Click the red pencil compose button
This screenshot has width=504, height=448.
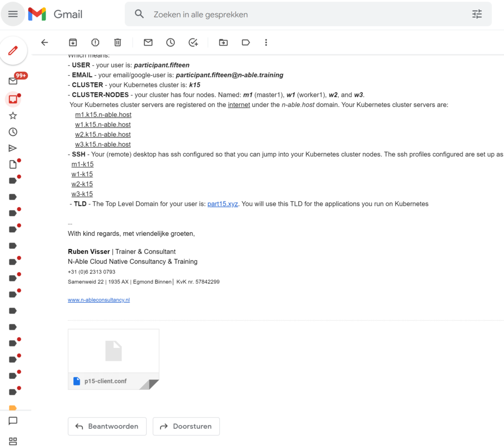click(x=13, y=50)
